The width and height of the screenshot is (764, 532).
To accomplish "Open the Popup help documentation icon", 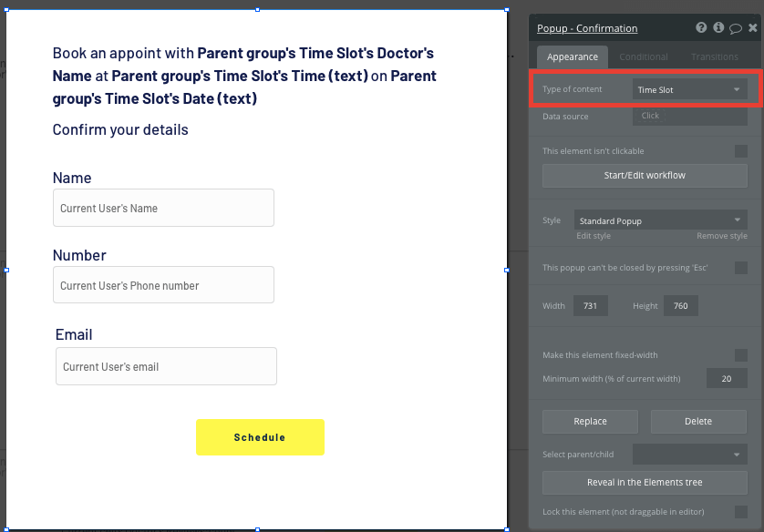I will [x=701, y=28].
